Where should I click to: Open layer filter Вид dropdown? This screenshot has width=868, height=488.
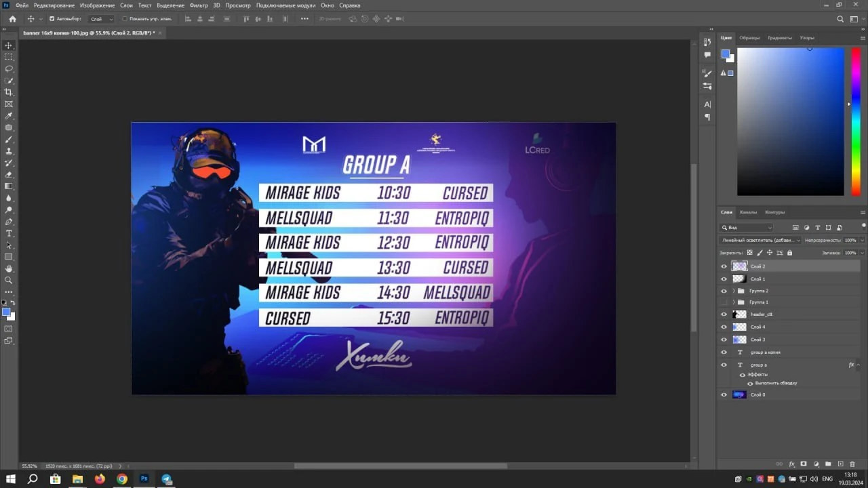pyautogui.click(x=747, y=228)
